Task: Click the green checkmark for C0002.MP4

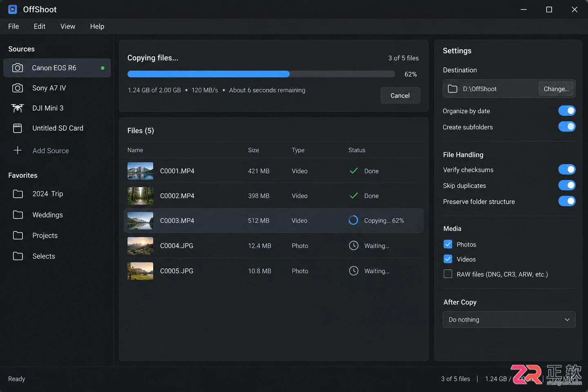Action: [x=354, y=196]
